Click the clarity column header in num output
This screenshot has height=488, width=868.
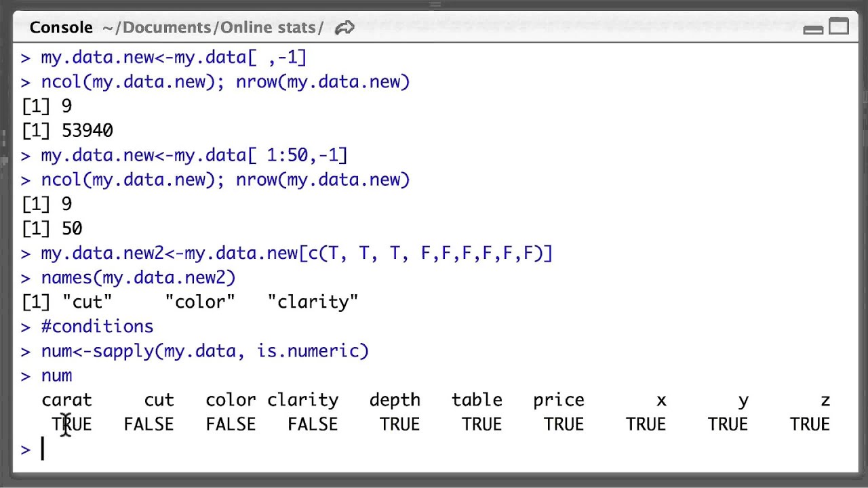point(302,401)
